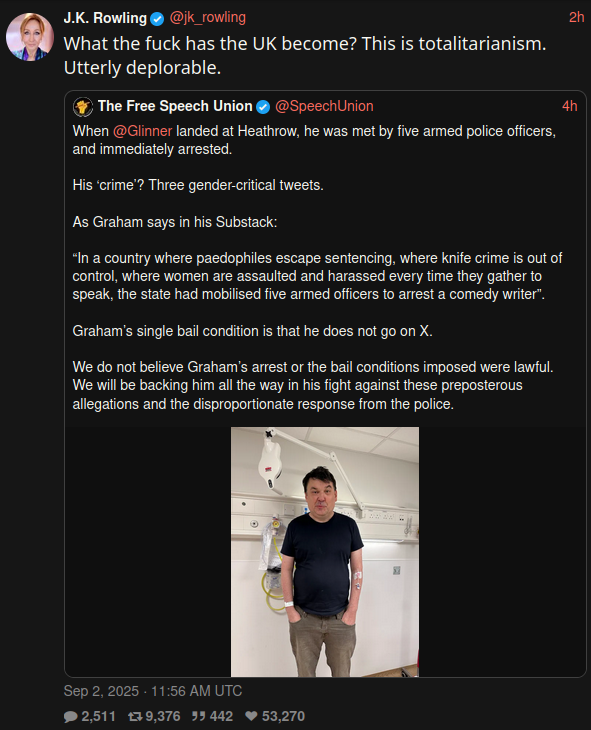Open the @jk_rowling handle link

point(208,18)
